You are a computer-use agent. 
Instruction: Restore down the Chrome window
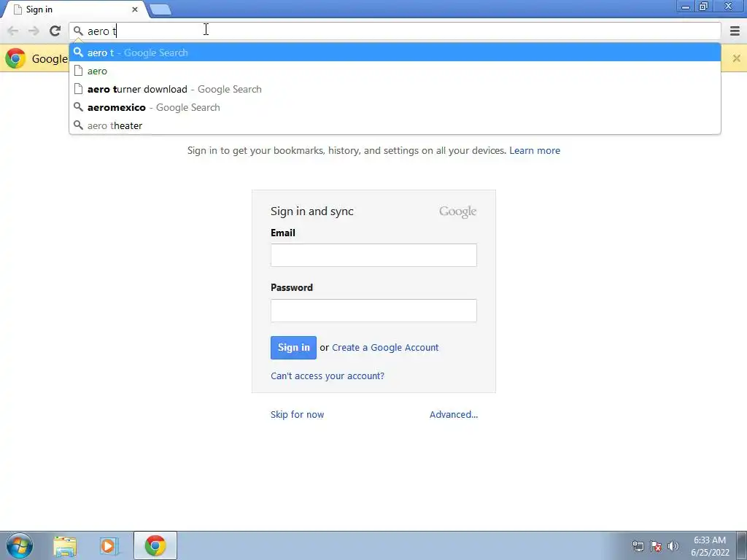point(703,7)
